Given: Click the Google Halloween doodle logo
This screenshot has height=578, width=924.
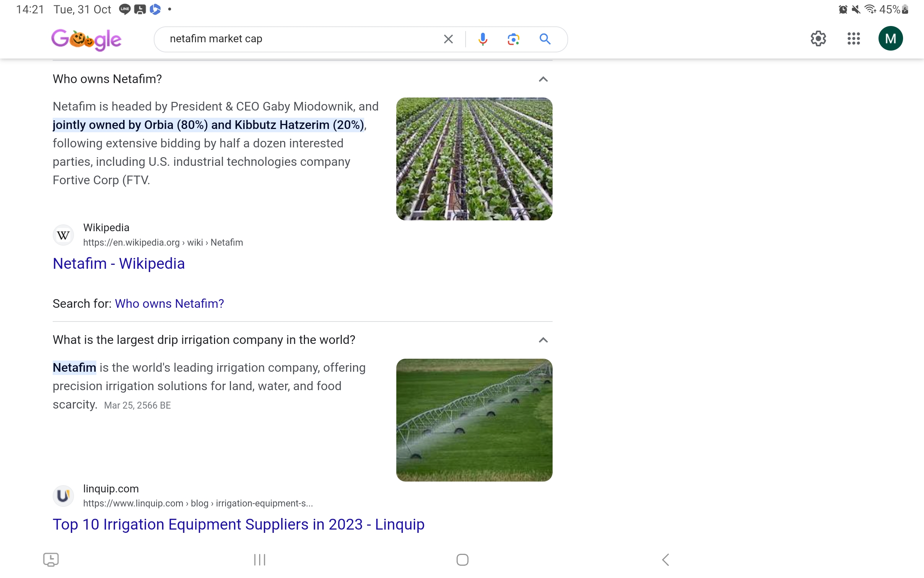Looking at the screenshot, I should click(86, 39).
